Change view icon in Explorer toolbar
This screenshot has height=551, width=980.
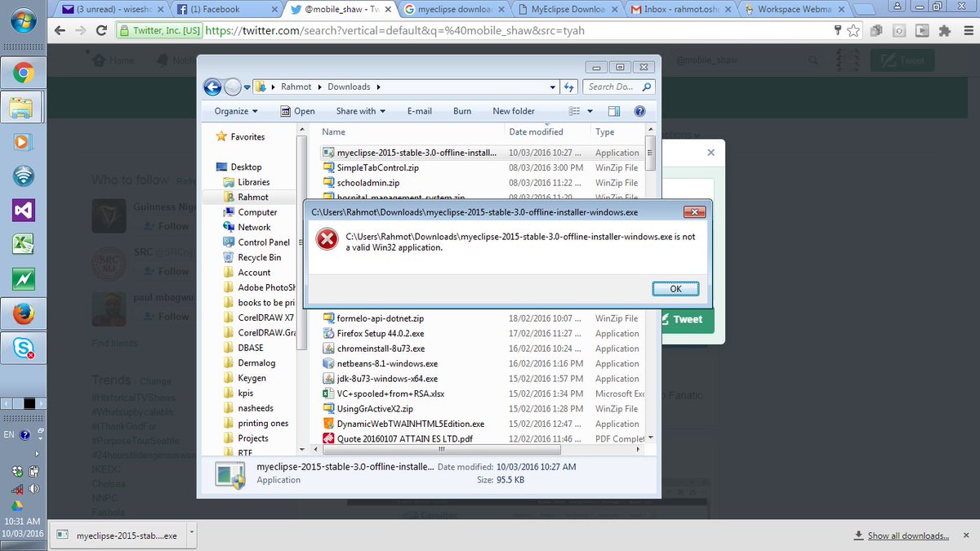click(574, 111)
